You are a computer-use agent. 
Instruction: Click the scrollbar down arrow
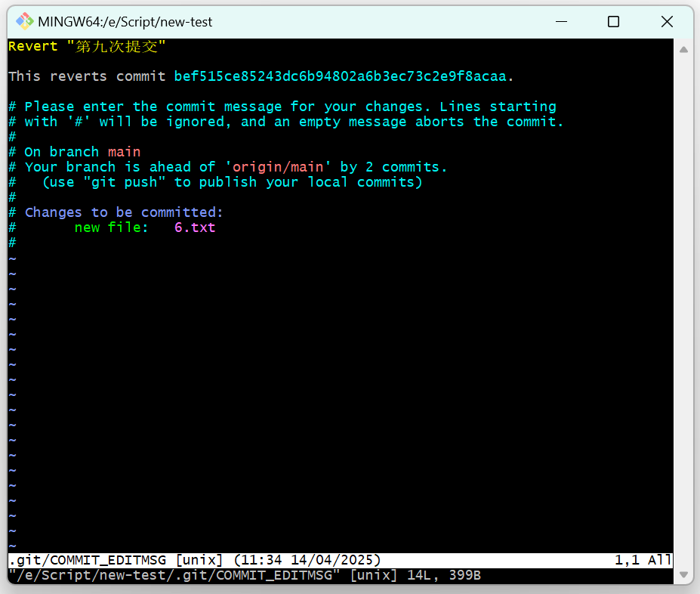[x=683, y=574]
